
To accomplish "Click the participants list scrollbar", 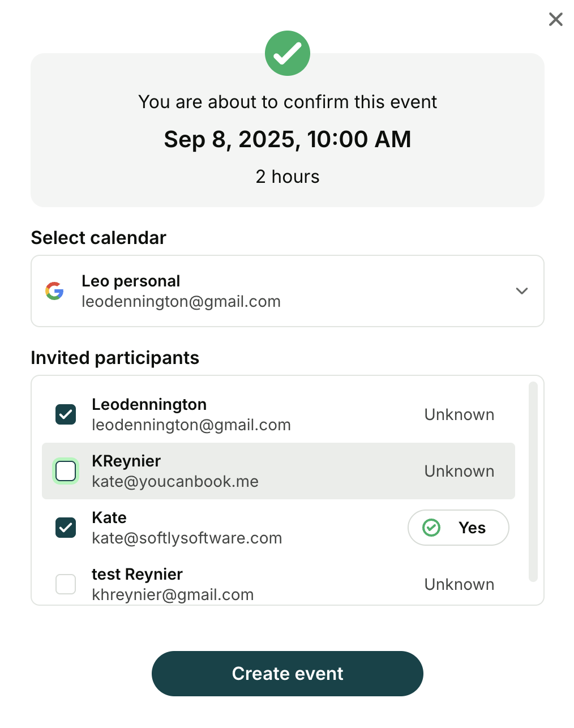I will [532, 481].
